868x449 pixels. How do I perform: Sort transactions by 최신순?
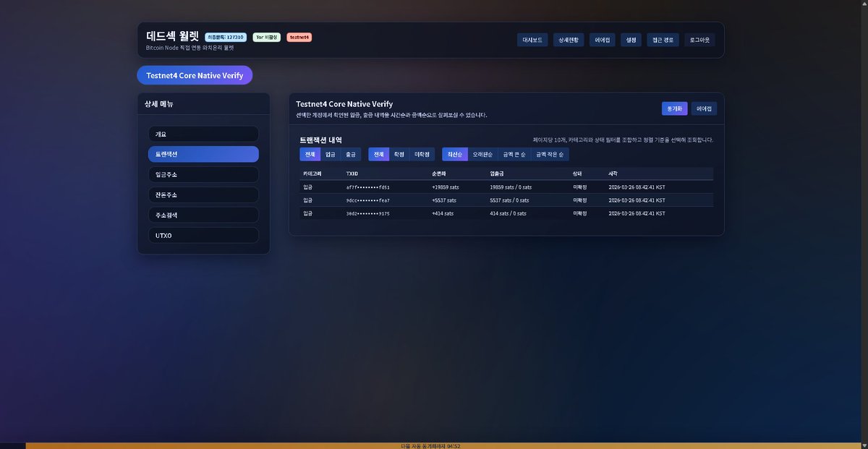coord(454,155)
